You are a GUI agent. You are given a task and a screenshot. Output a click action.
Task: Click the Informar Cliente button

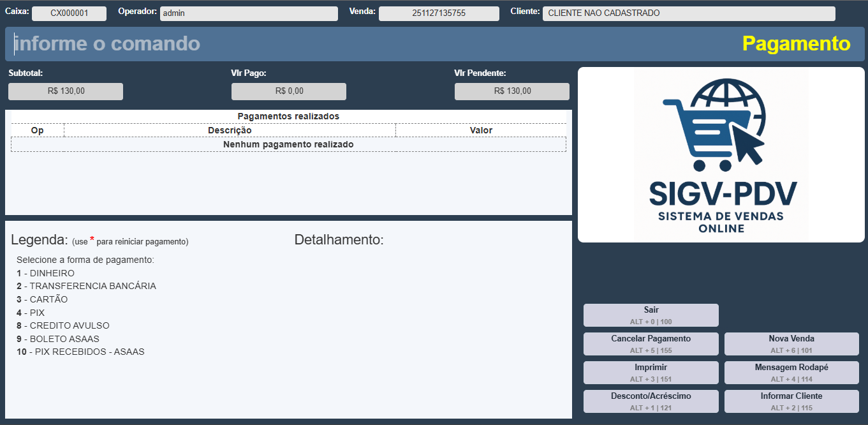coord(791,401)
